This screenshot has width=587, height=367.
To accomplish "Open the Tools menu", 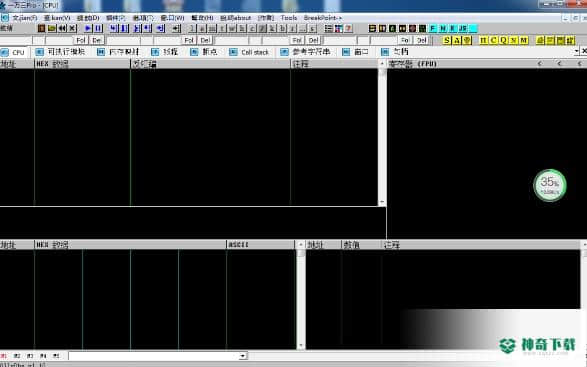I will pos(289,18).
